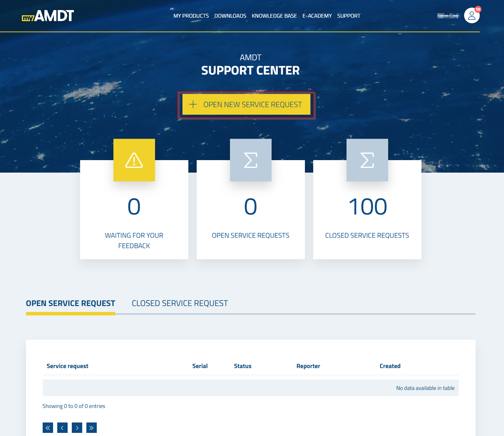Screen dimensions: 504x436
Task: Click the yellow warning triangle icon
Action: [x=134, y=160]
